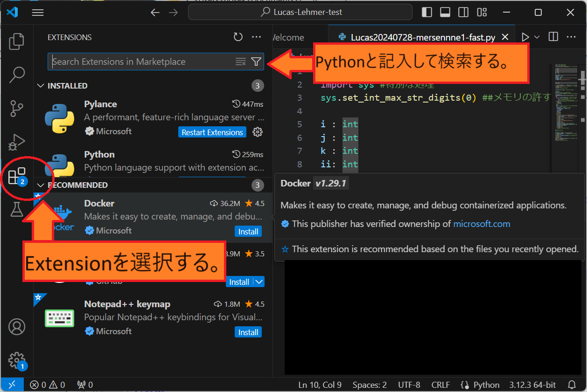Go to line via Ln 10, Col 9

pyautogui.click(x=320, y=385)
